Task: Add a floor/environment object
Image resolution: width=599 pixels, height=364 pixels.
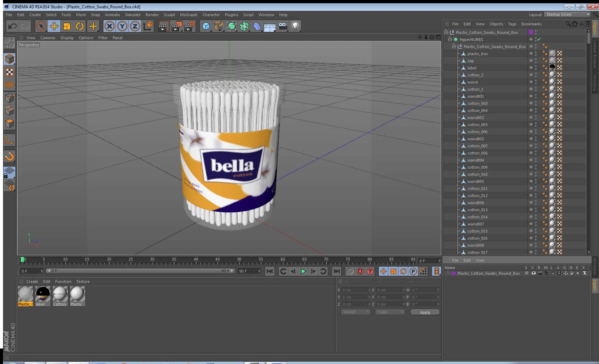Action: click(270, 26)
